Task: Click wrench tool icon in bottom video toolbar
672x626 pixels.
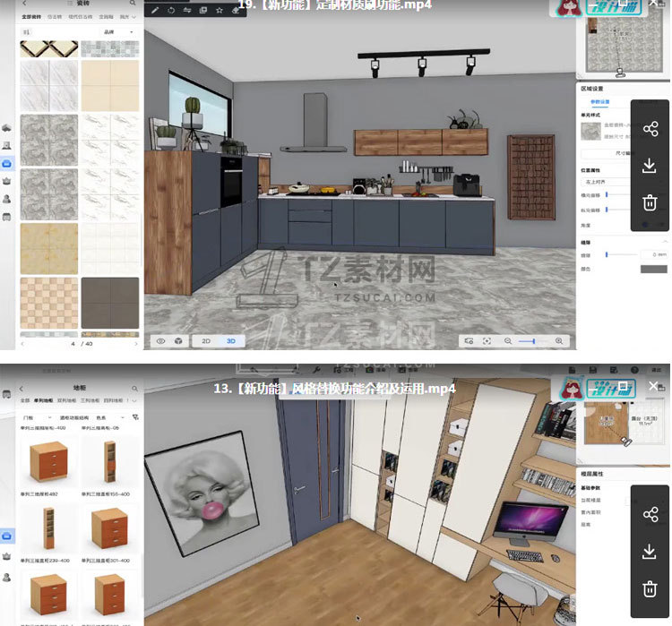Action: [316, 369]
